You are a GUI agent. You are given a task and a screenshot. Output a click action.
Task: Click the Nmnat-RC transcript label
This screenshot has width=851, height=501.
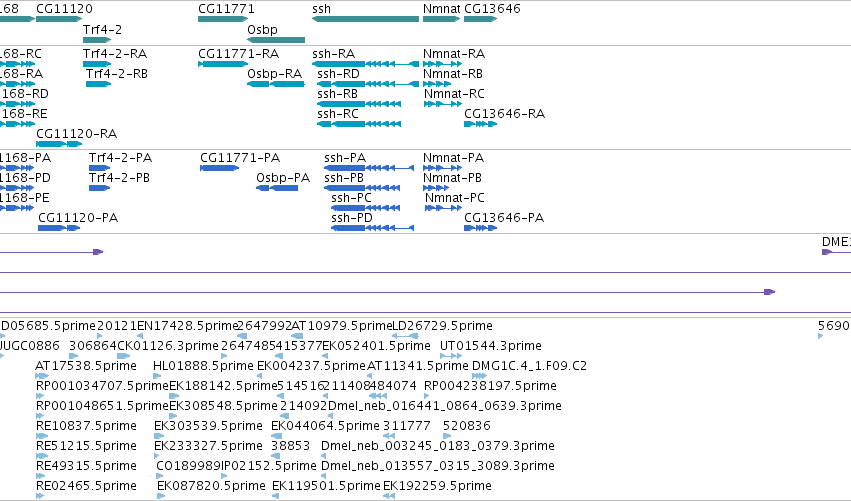click(x=454, y=94)
